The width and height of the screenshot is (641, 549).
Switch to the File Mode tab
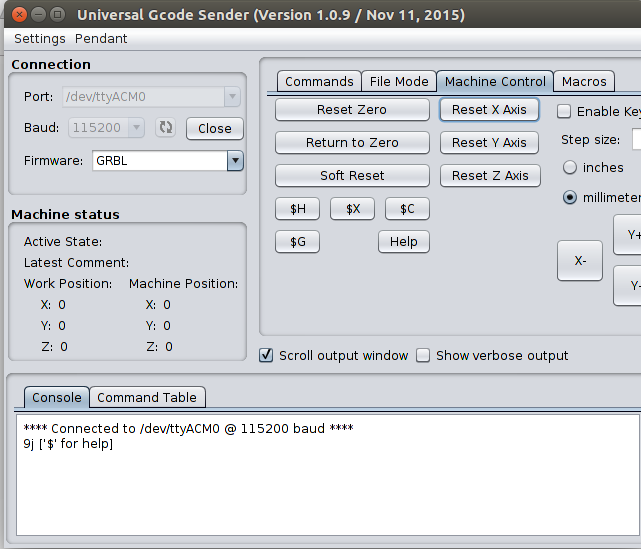(399, 81)
